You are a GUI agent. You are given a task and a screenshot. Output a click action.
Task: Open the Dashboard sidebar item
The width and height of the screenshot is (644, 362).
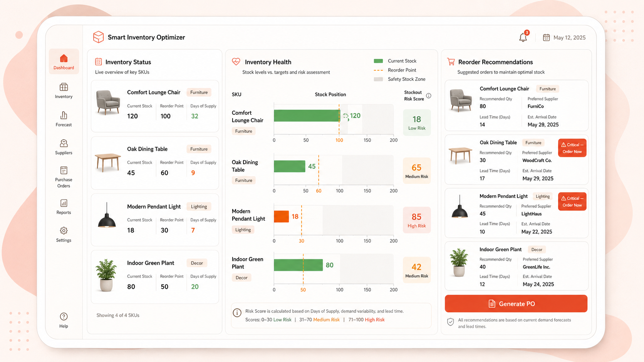(x=64, y=62)
